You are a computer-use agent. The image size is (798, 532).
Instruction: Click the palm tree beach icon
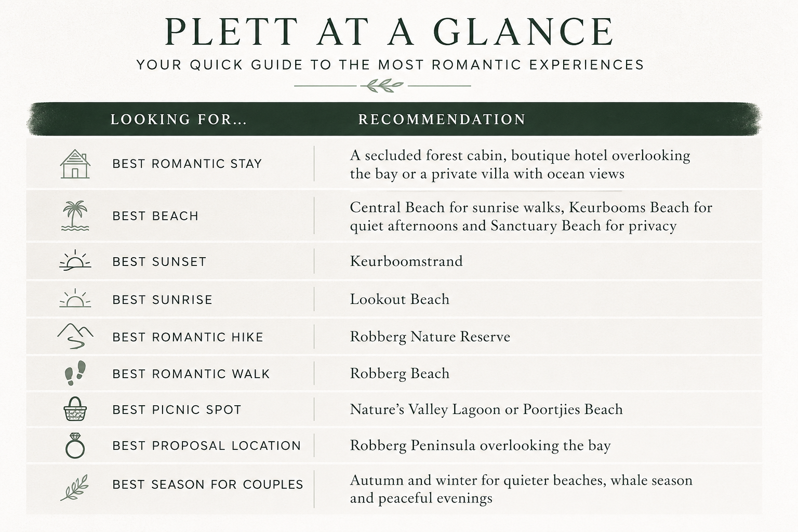[75, 216]
